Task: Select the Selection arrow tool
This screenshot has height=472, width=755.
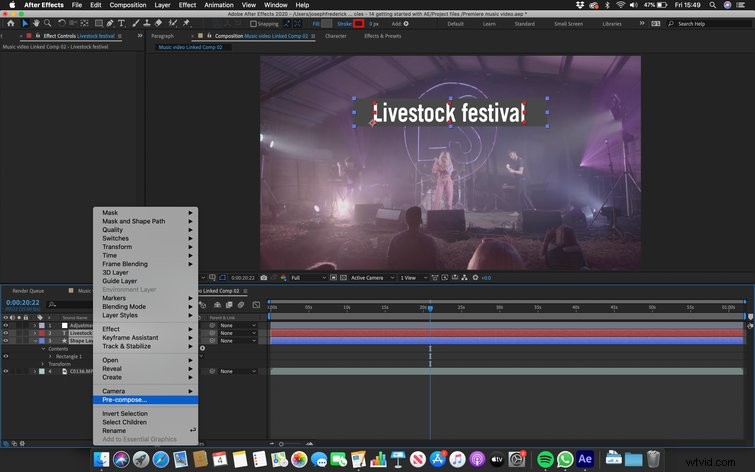Action: click(x=25, y=23)
